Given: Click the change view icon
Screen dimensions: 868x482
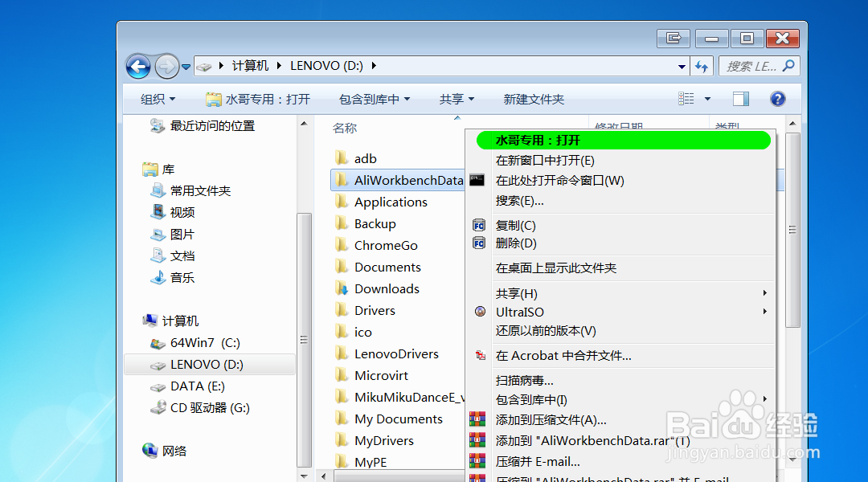Looking at the screenshot, I should point(686,99).
